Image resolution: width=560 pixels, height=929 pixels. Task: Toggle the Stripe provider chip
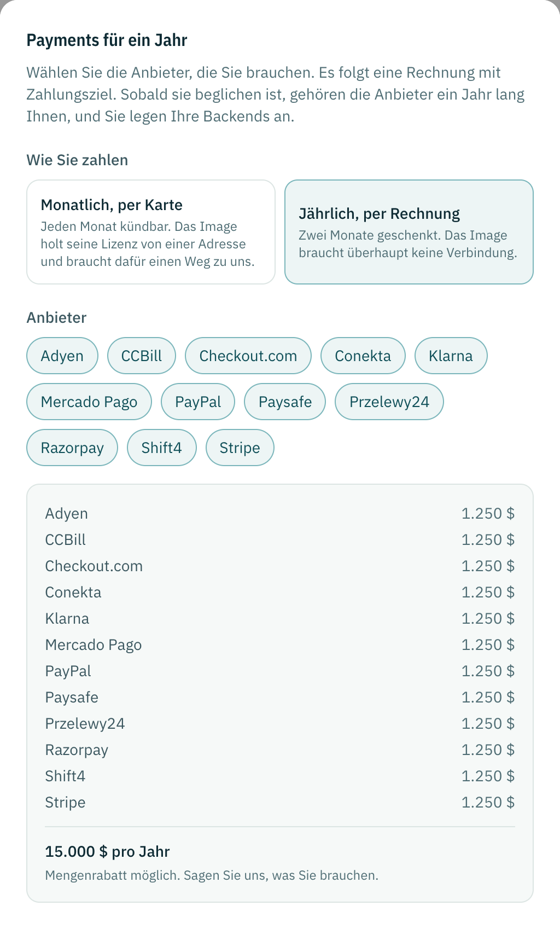click(240, 448)
